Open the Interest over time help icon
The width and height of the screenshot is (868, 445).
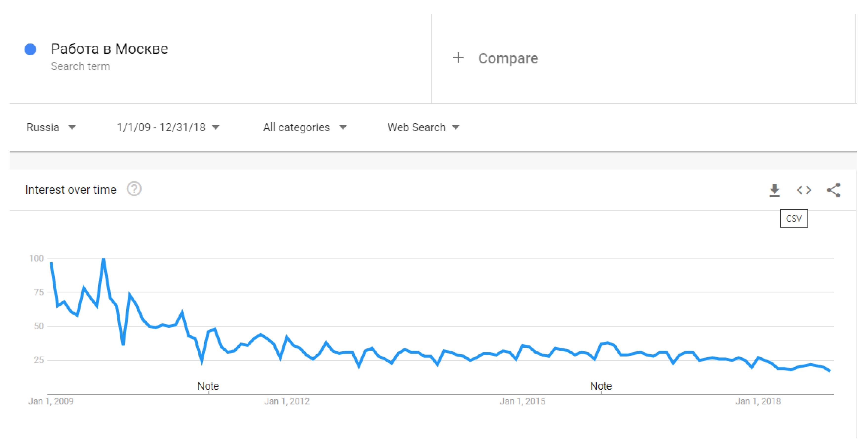(x=134, y=189)
